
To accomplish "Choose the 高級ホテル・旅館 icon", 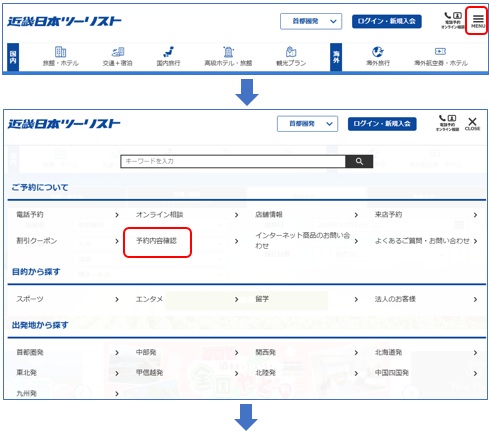I will [228, 52].
